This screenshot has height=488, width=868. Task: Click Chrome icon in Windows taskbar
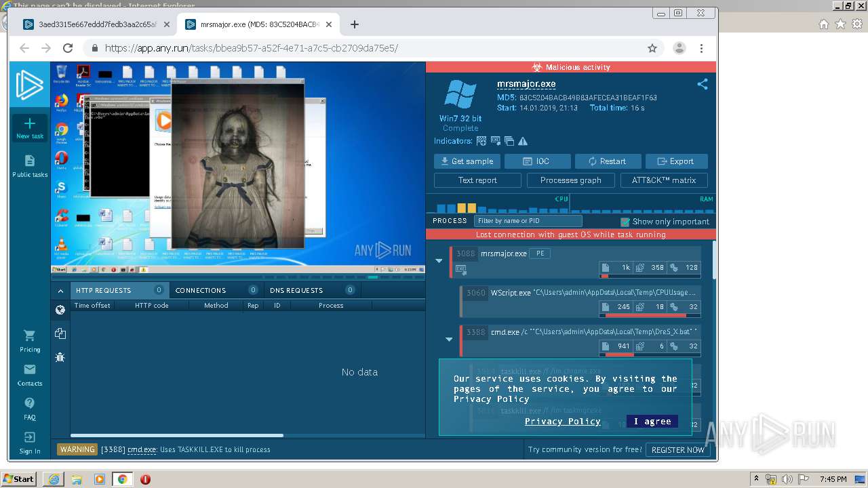click(x=122, y=479)
